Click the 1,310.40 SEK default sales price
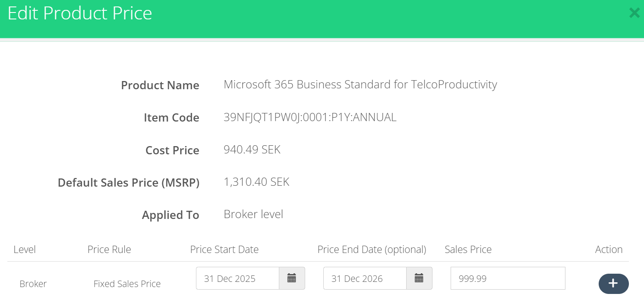 pos(256,182)
